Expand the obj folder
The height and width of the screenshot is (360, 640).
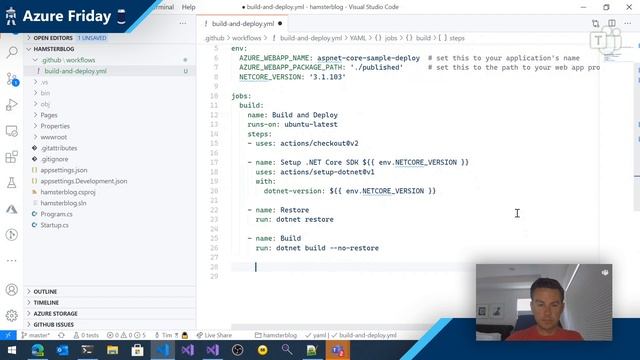[109, 104]
